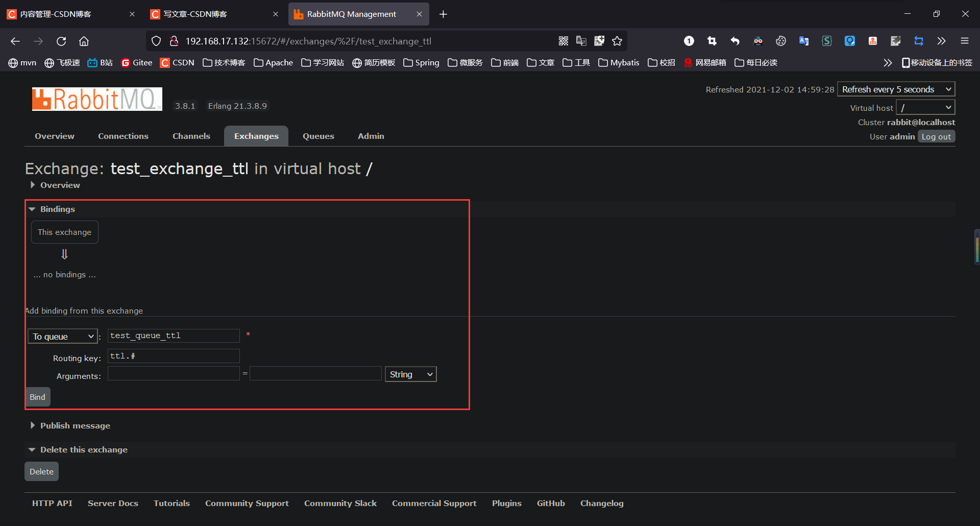Viewport: 980px width, 526px height.
Task: Switch to 内容管理-CSDN博客 browser tab
Action: (70, 14)
